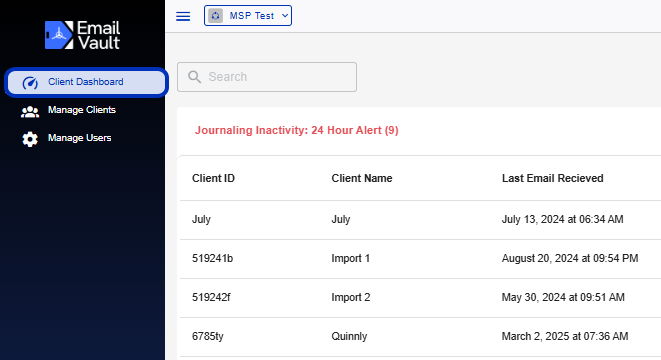Screen dimensions: 661x360
Task: Expand the MSP Test dropdown arrow
Action: coord(285,16)
